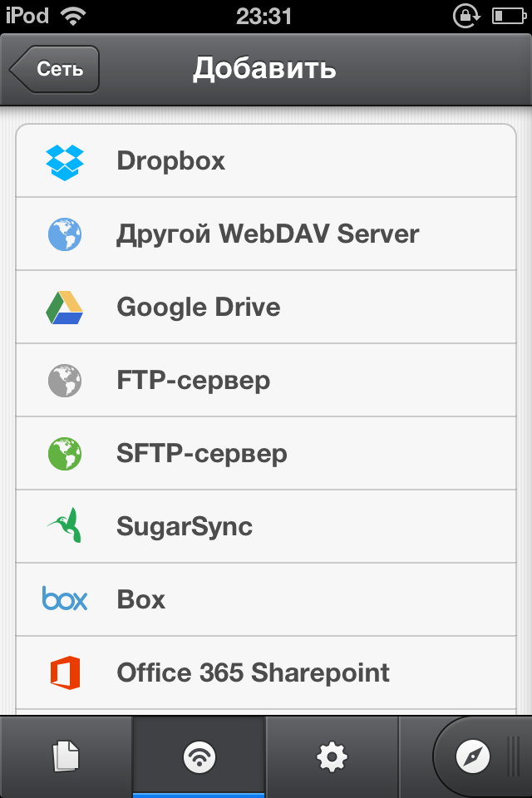
Task: Tap the Dropbox logo icon
Action: coord(65,162)
